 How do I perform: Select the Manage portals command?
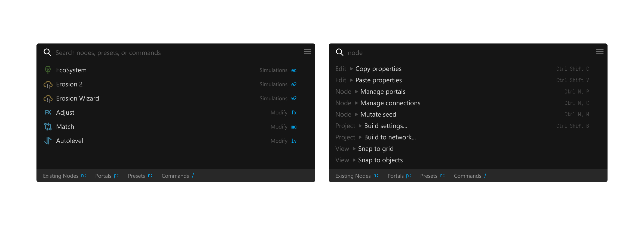tap(383, 92)
